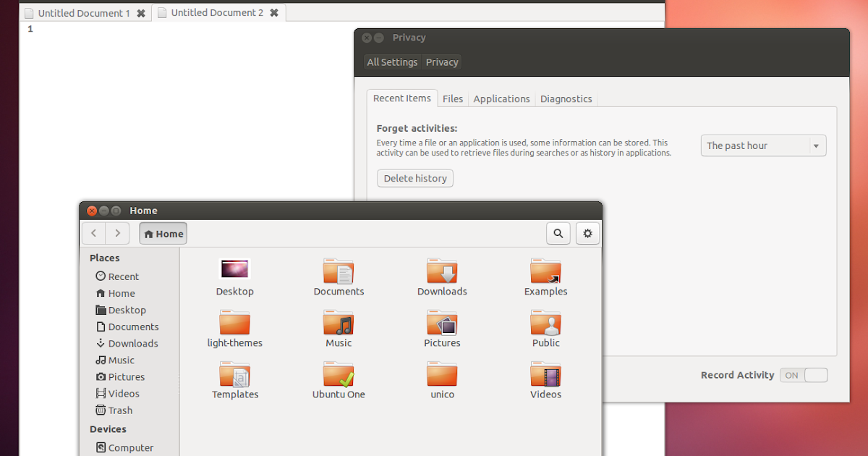This screenshot has height=456, width=868.
Task: Switch to the Applications tab in Privacy
Action: coord(501,98)
